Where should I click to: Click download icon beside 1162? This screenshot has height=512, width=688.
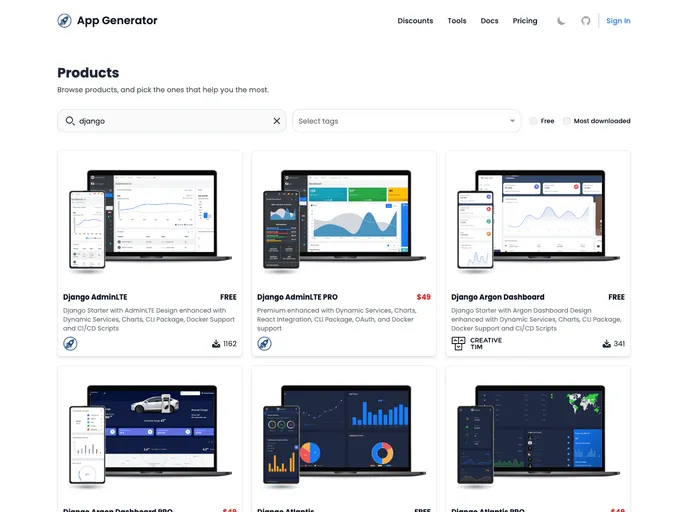coord(216,344)
